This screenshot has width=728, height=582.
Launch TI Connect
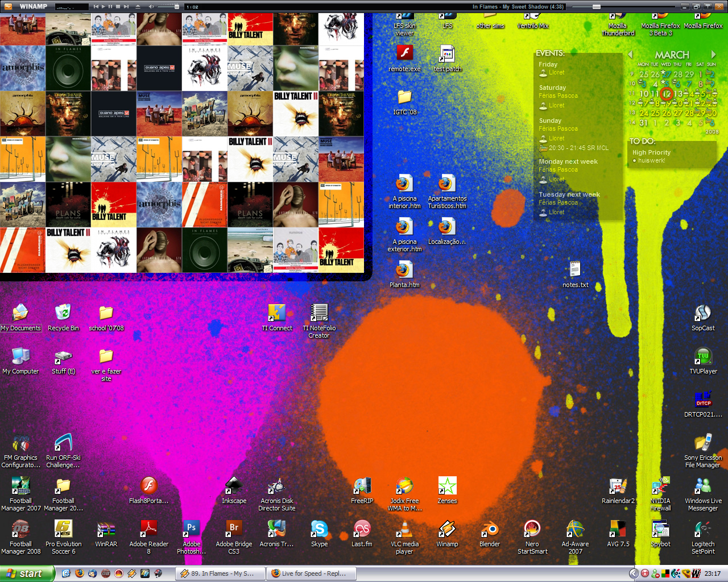[277, 318]
